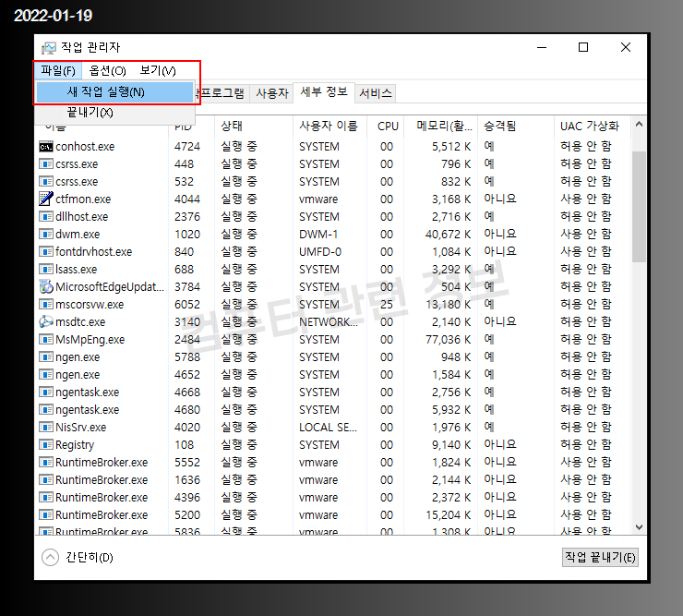Sort by the UAC 가상화 column header
This screenshot has width=683, height=616.
(593, 126)
